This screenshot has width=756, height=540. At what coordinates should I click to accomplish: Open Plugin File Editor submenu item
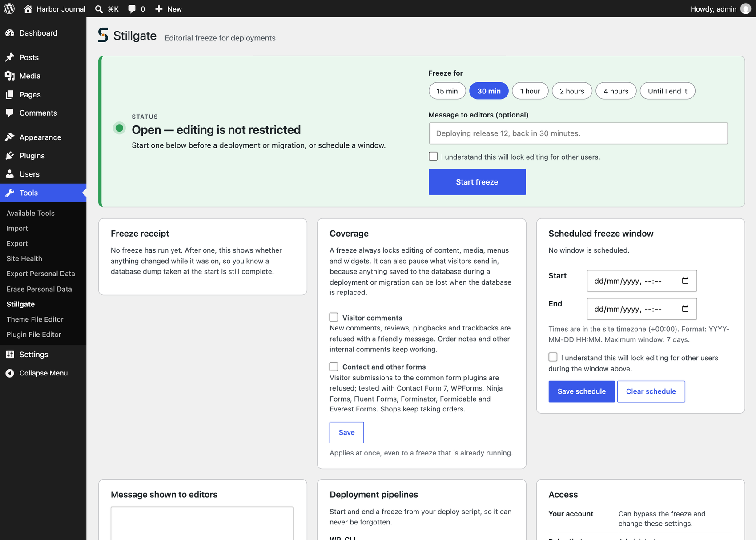point(34,334)
